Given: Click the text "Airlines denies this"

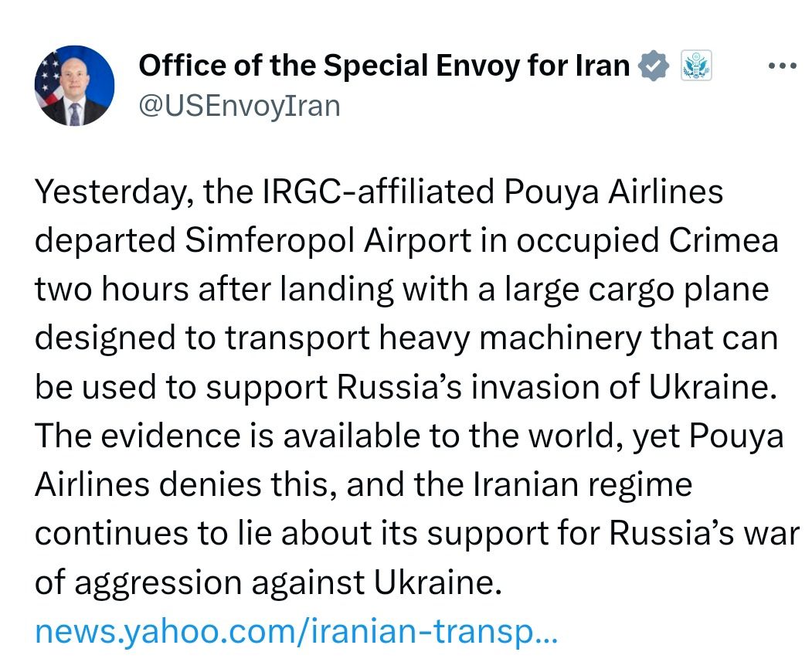Looking at the screenshot, I should (x=184, y=485).
